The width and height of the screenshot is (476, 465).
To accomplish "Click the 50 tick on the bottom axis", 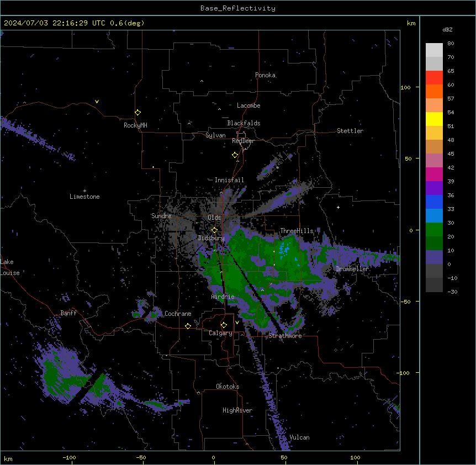I will coord(284,457).
